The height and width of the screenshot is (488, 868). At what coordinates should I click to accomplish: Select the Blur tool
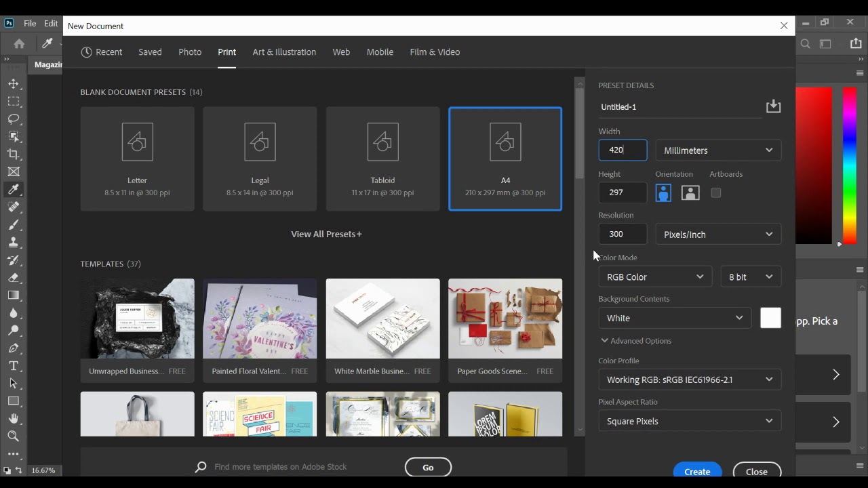coord(14,312)
